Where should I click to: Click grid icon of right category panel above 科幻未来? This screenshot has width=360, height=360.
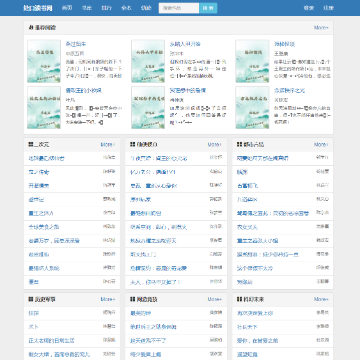(x=239, y=145)
